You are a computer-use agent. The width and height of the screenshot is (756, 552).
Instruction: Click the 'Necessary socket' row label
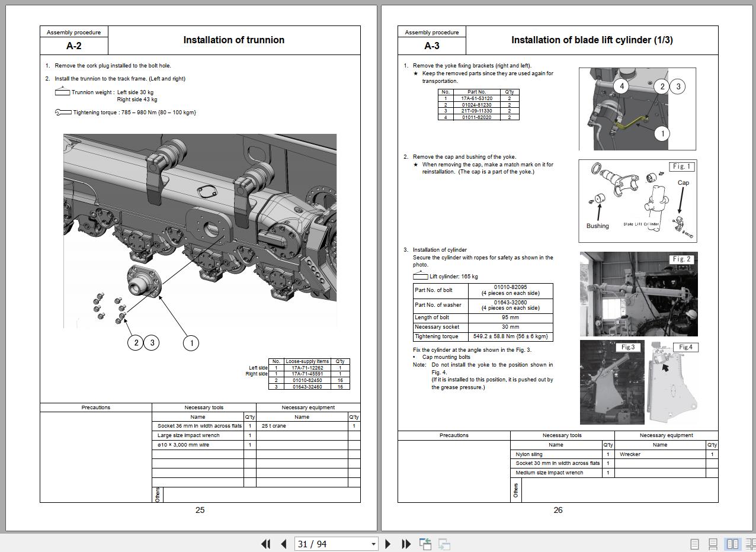point(437,327)
